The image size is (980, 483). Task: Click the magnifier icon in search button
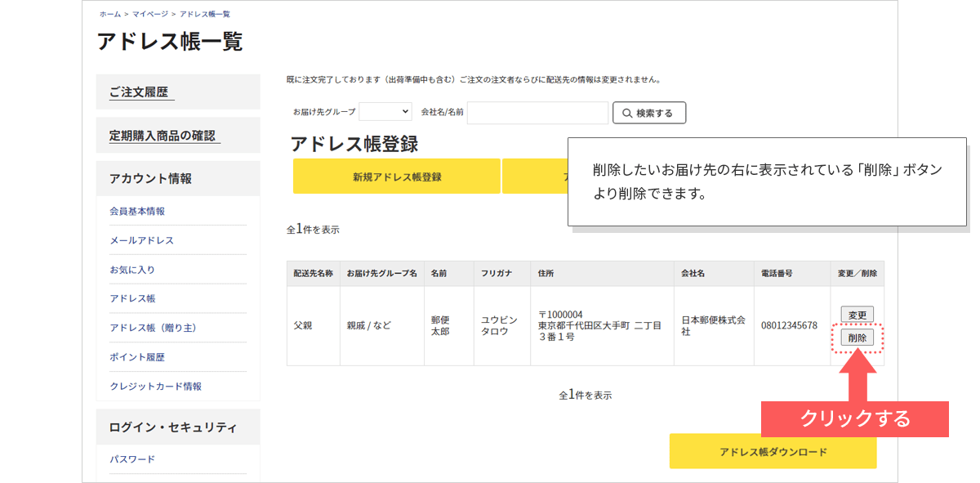[x=627, y=113]
